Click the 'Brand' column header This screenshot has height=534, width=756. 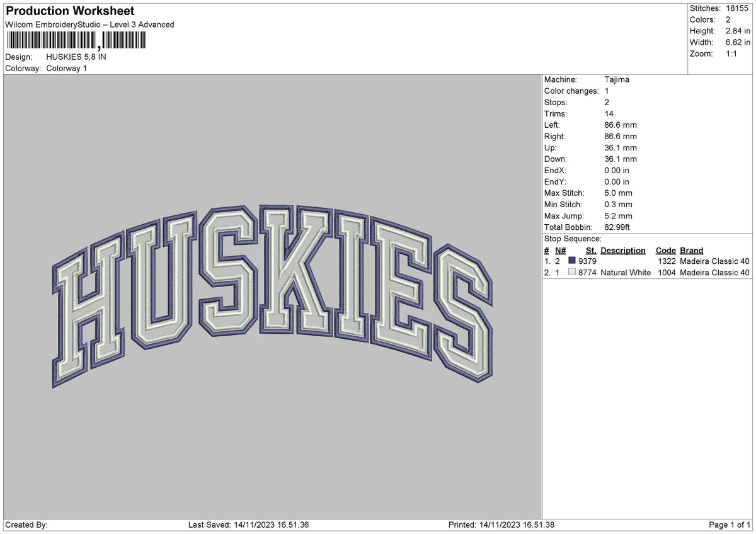[692, 250]
